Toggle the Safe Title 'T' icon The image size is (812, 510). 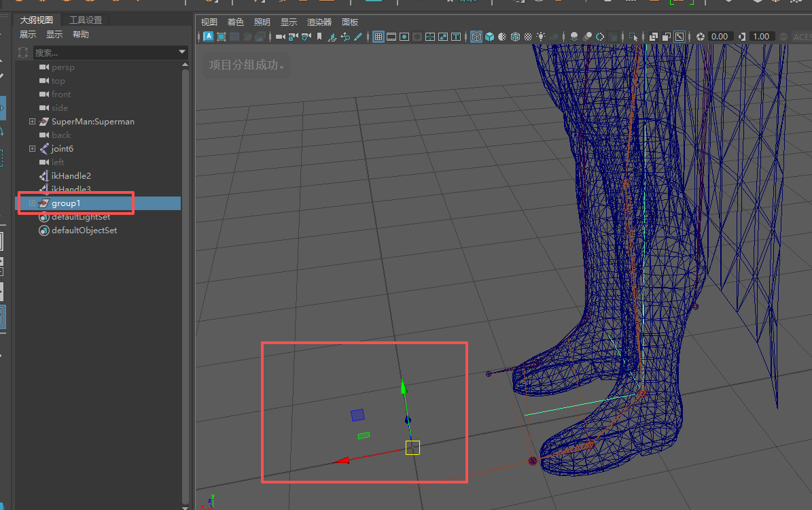(456, 37)
